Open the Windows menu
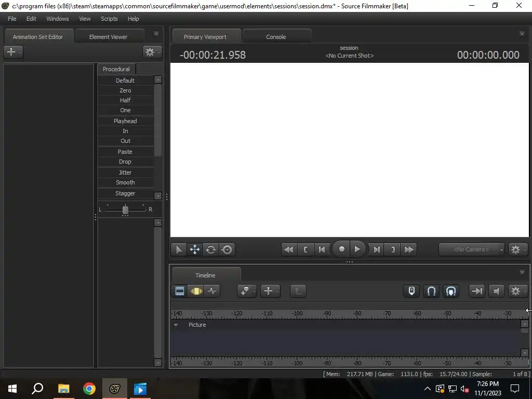The width and height of the screenshot is (532, 399). pyautogui.click(x=57, y=19)
